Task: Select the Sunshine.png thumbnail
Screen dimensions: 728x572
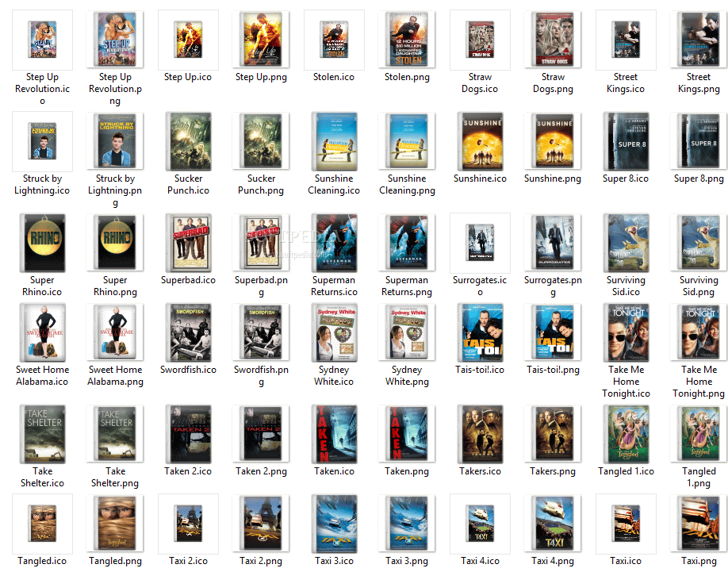Action: coord(553,141)
